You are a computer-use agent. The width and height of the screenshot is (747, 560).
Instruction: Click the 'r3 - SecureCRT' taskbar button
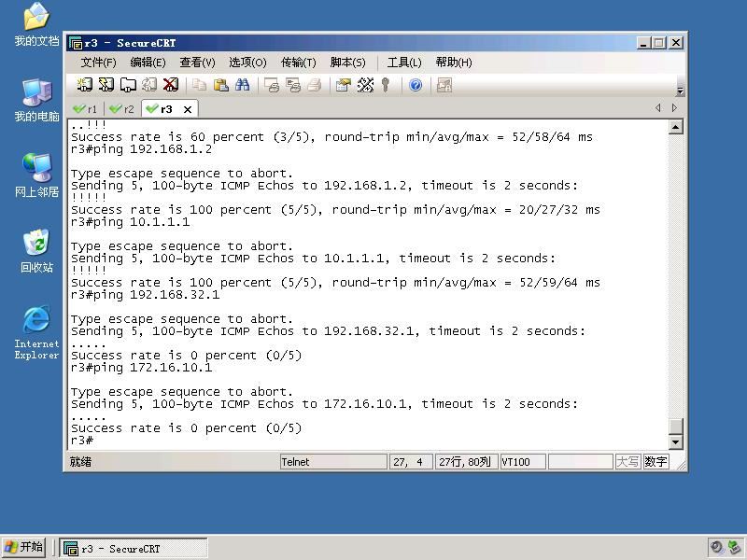pyautogui.click(x=134, y=549)
